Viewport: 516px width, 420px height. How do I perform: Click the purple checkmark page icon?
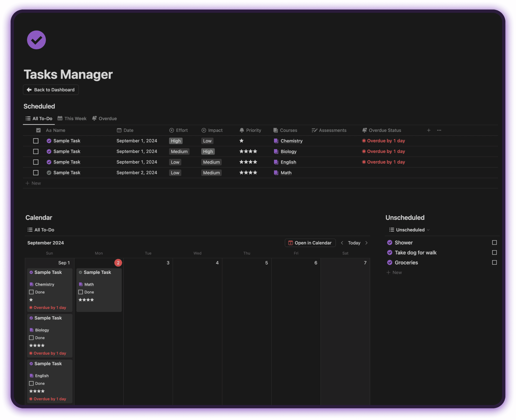tap(36, 40)
